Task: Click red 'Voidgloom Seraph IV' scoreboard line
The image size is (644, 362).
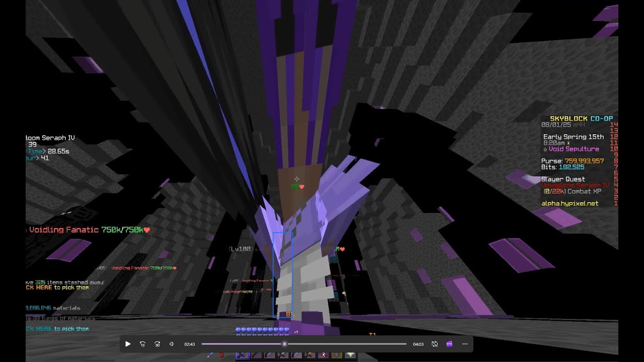Action: (x=575, y=185)
